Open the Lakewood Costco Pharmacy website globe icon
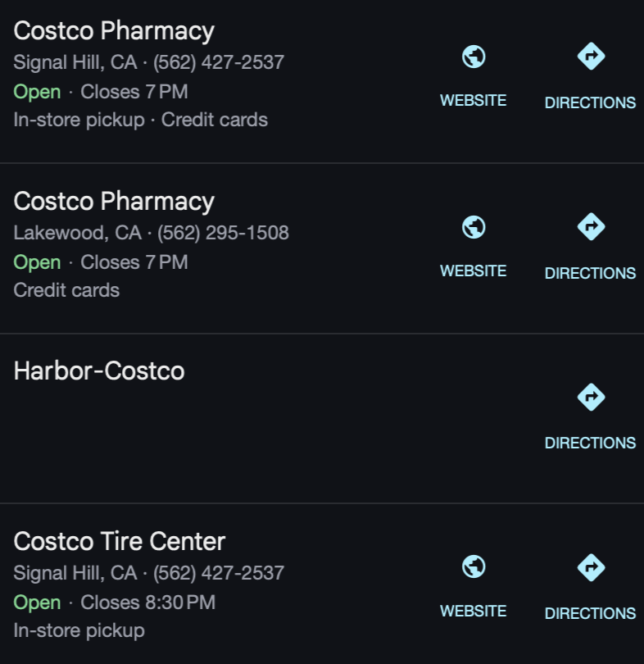 (x=474, y=227)
